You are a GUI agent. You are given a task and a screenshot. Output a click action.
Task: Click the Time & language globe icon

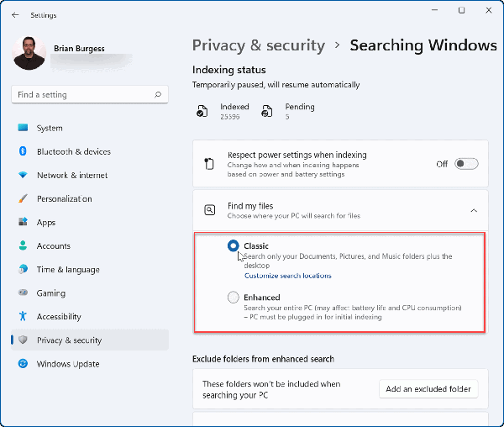click(23, 269)
